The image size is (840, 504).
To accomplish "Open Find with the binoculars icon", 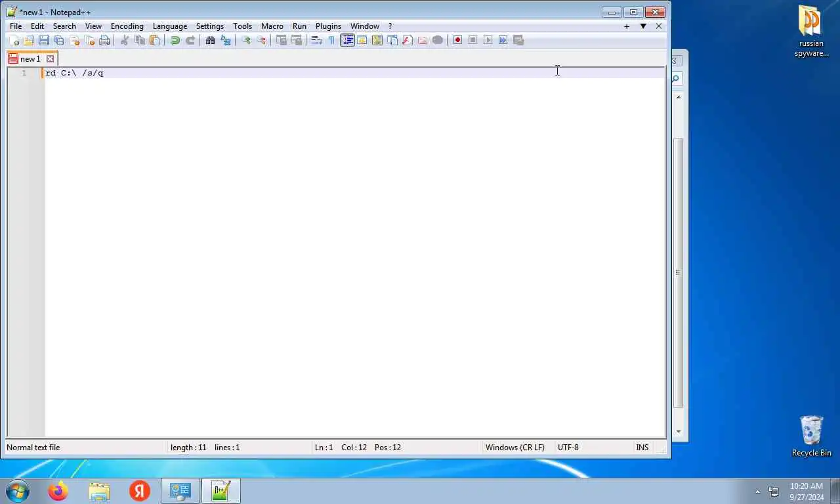I will (x=211, y=40).
